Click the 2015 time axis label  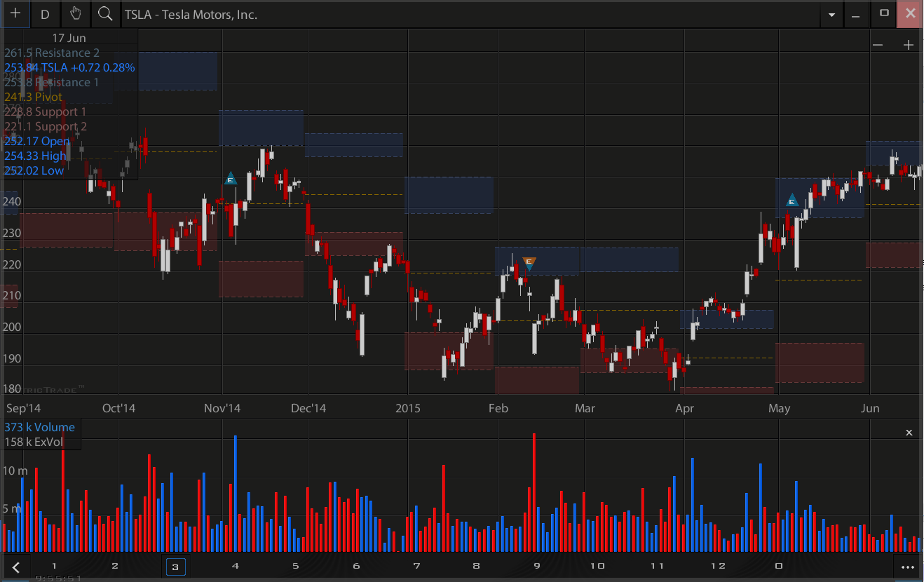click(408, 408)
